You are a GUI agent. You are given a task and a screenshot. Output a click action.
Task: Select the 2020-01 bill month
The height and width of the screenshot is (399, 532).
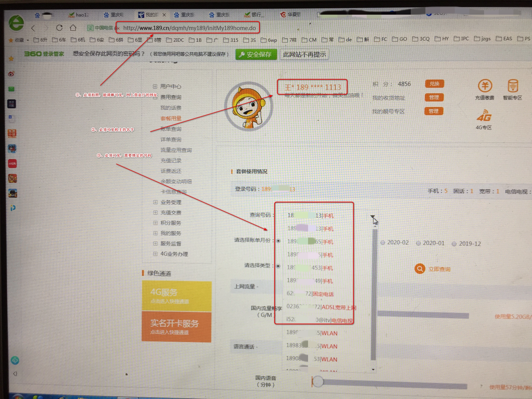[x=418, y=243]
